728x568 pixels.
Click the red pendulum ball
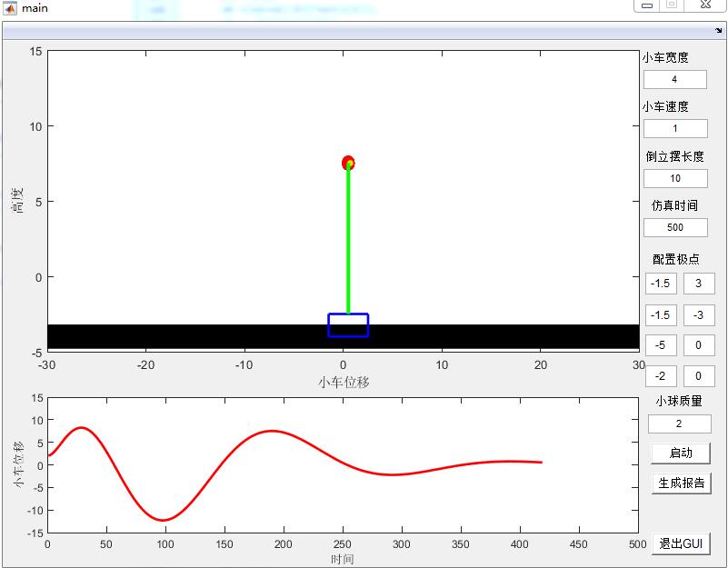click(x=348, y=163)
